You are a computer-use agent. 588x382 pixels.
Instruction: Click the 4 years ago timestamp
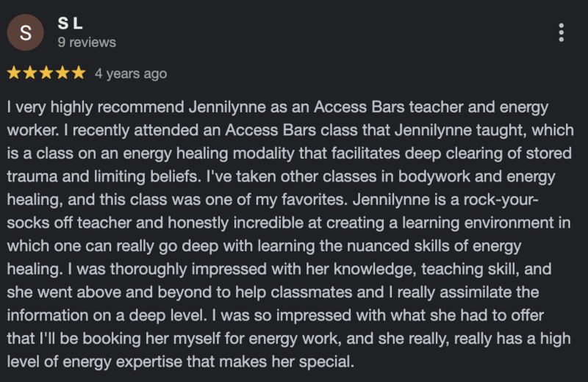click(131, 73)
